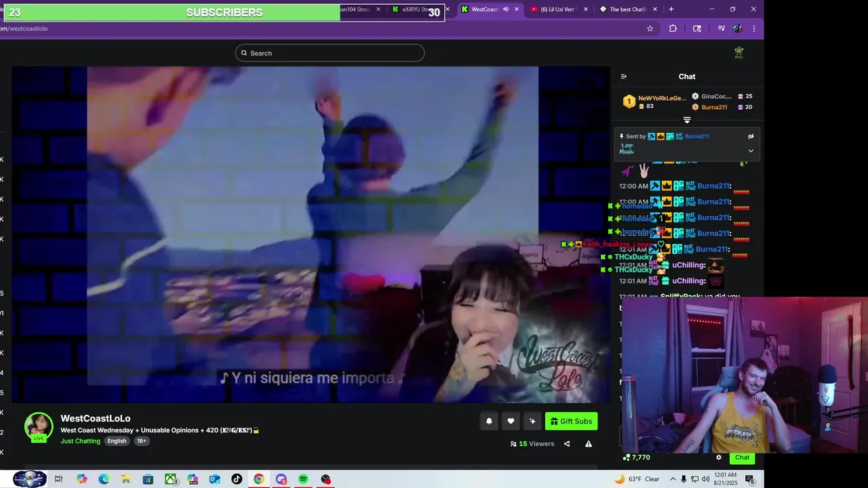The image size is (868, 488).
Task: Bookmark this page with the star icon
Action: pyautogui.click(x=650, y=28)
